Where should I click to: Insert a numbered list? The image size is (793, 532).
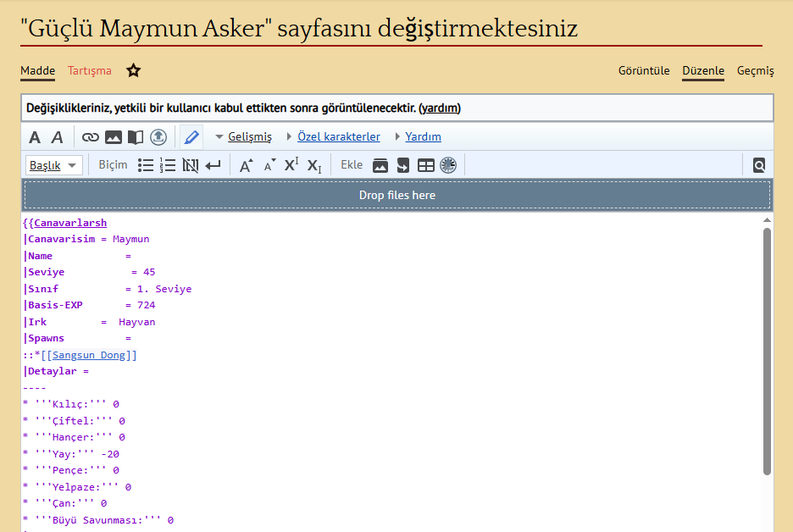(x=168, y=165)
